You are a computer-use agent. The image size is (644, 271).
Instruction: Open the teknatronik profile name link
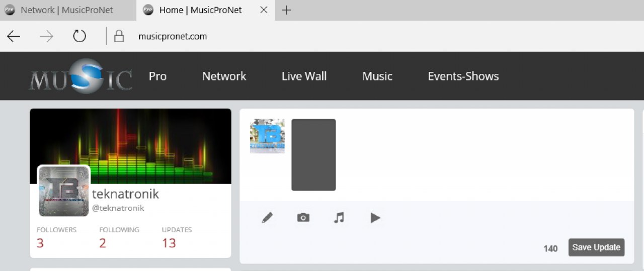coord(125,194)
